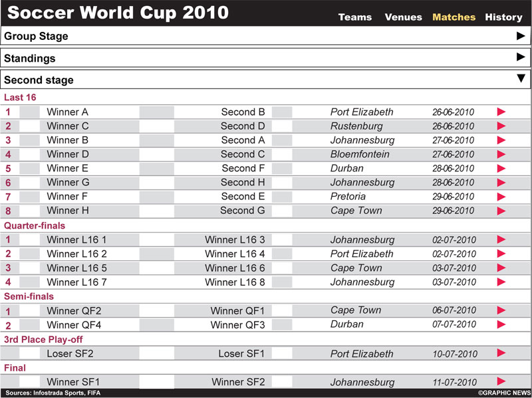
Task: Go to the History tab
Action: click(x=503, y=17)
